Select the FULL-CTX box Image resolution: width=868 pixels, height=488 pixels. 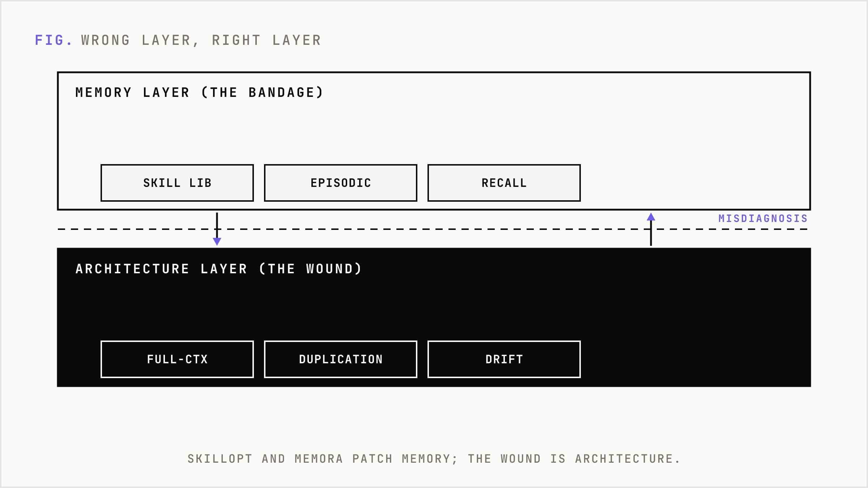coord(177,359)
